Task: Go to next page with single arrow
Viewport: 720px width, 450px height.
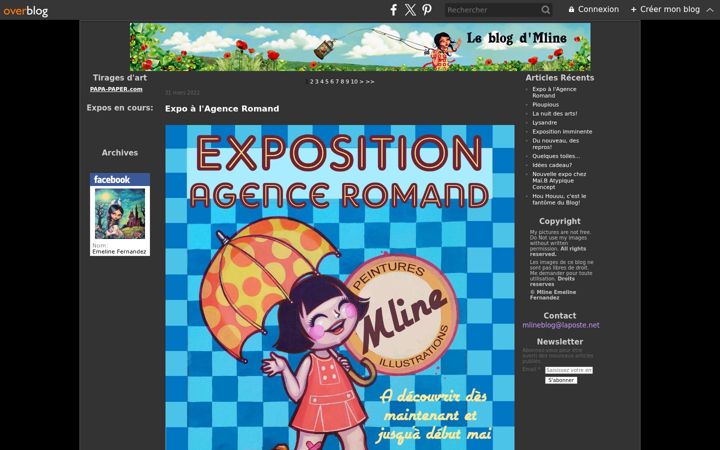Action: click(361, 82)
